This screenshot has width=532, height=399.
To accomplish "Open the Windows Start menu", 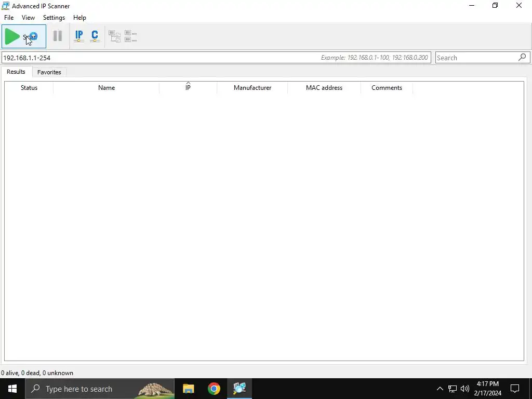I will (12, 389).
